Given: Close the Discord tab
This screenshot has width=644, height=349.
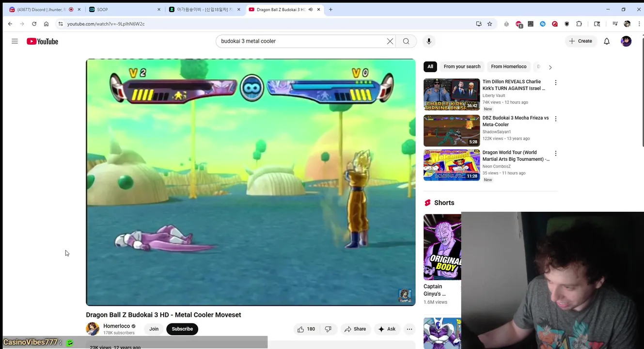Looking at the screenshot, I should [79, 9].
